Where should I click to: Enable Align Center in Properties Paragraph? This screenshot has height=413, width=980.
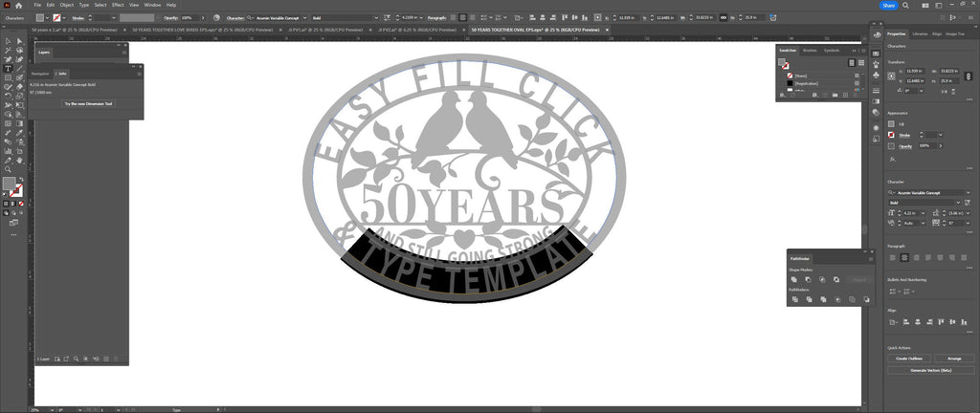[904, 258]
